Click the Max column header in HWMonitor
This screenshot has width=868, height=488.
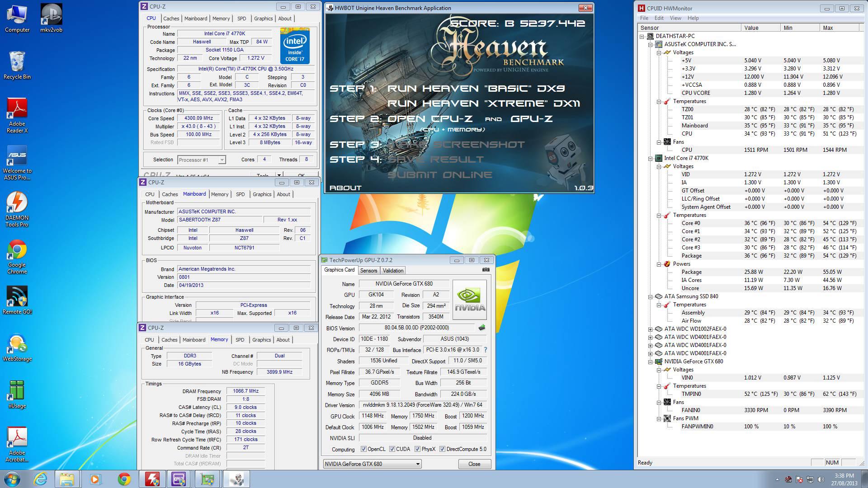click(x=839, y=28)
